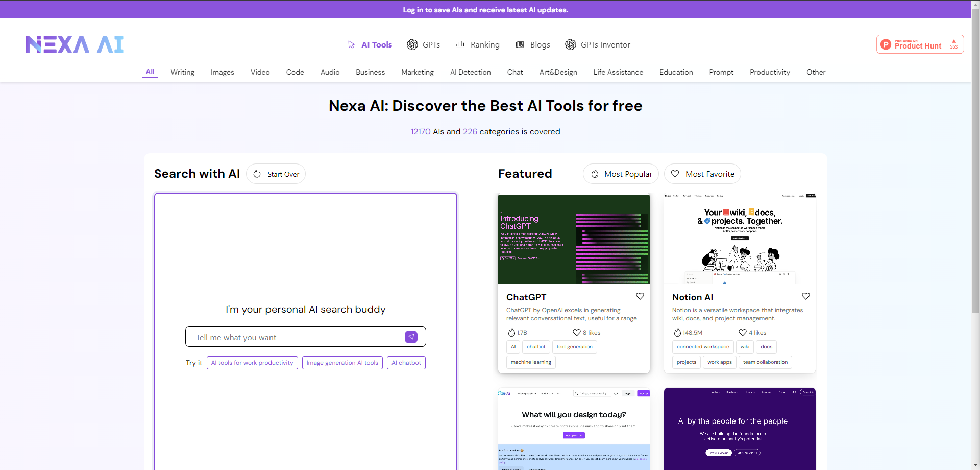Click the Start Over refresh icon
This screenshot has width=980, height=470.
point(257,174)
